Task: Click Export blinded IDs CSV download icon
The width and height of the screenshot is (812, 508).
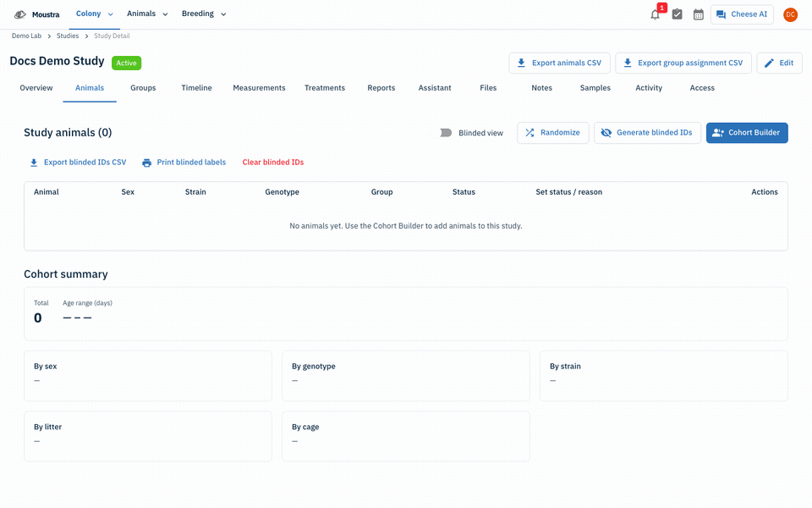Action: coord(34,163)
